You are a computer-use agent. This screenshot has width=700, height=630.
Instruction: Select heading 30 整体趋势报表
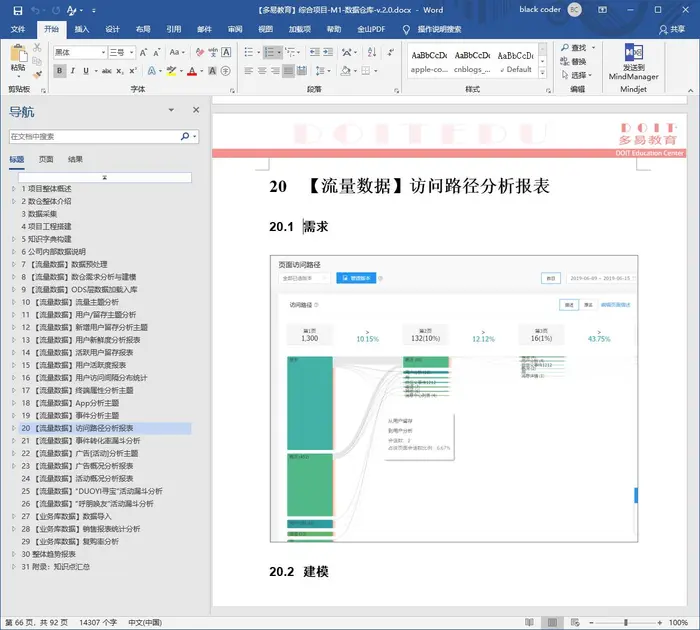coord(49,554)
